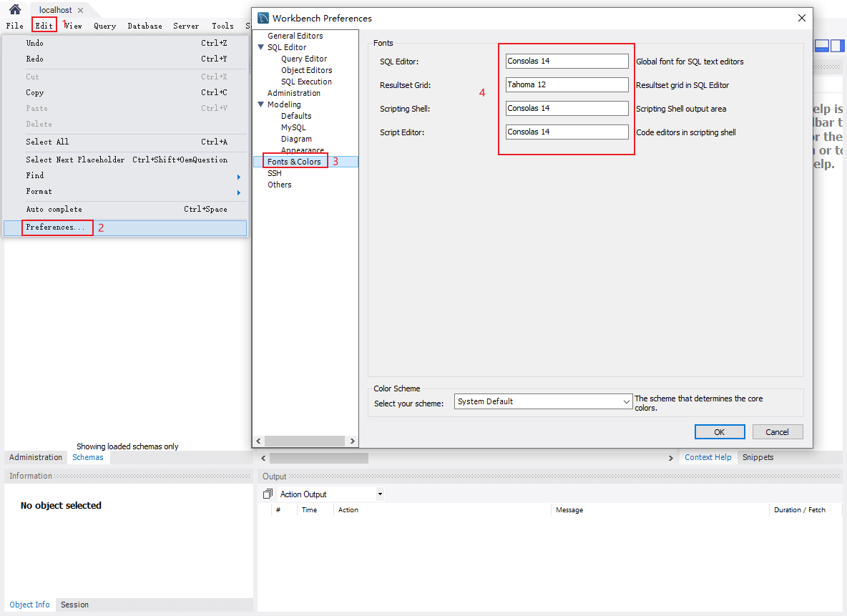Edit the Script Editor font field
This screenshot has height=616, width=847.
(x=567, y=132)
